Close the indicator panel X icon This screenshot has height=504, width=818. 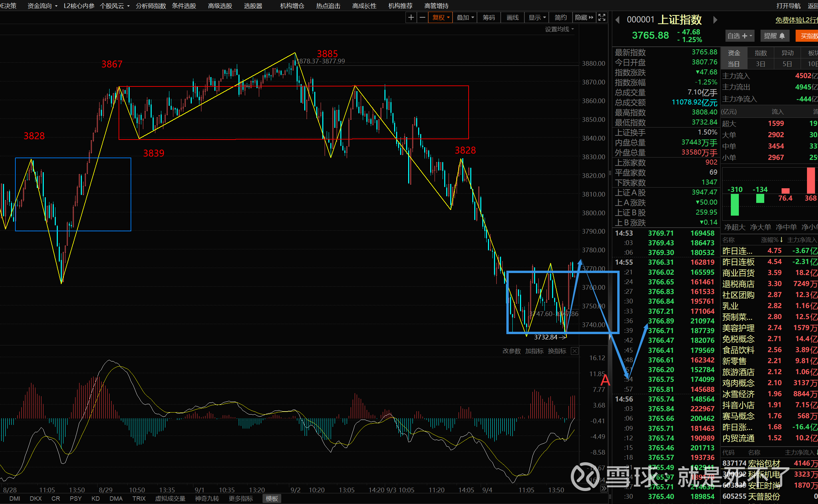(x=575, y=351)
